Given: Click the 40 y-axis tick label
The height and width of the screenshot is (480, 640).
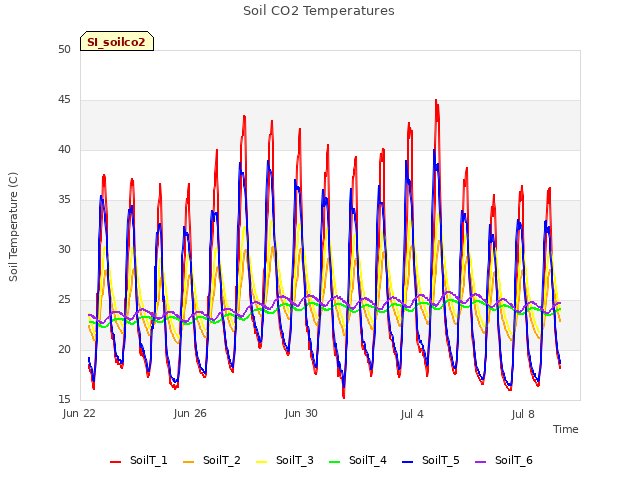Looking at the screenshot, I should click(x=64, y=149).
